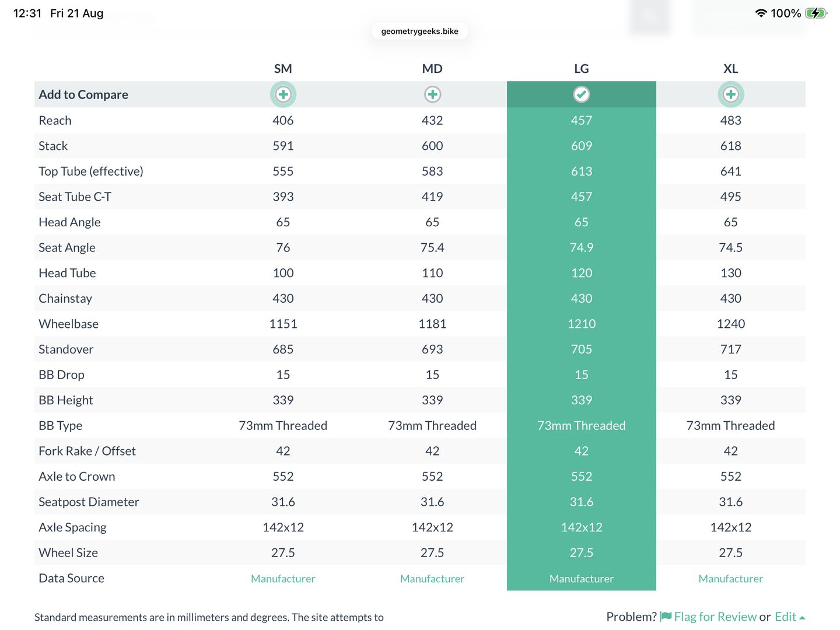Image resolution: width=840 pixels, height=630 pixels.
Task: Open Flag for Review link
Action: pos(715,617)
